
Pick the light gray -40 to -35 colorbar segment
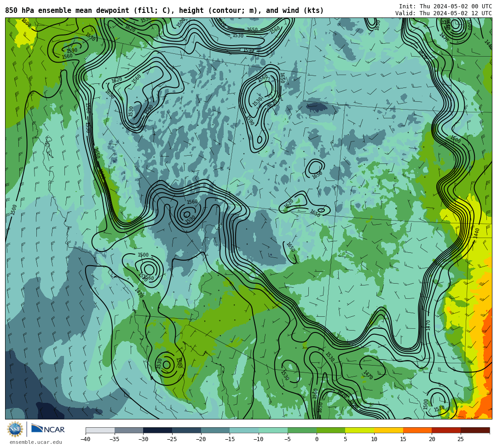tap(100, 430)
